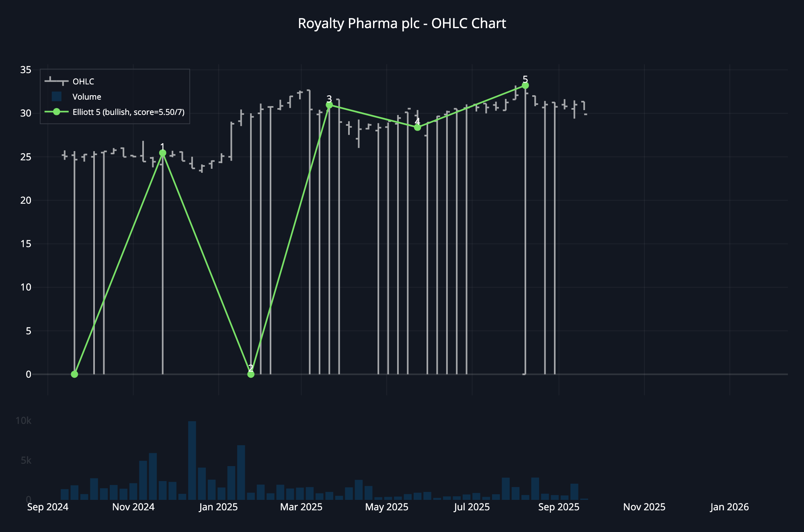Toggle Elliott 5 bullish legend entry
804x532 pixels.
pyautogui.click(x=128, y=112)
